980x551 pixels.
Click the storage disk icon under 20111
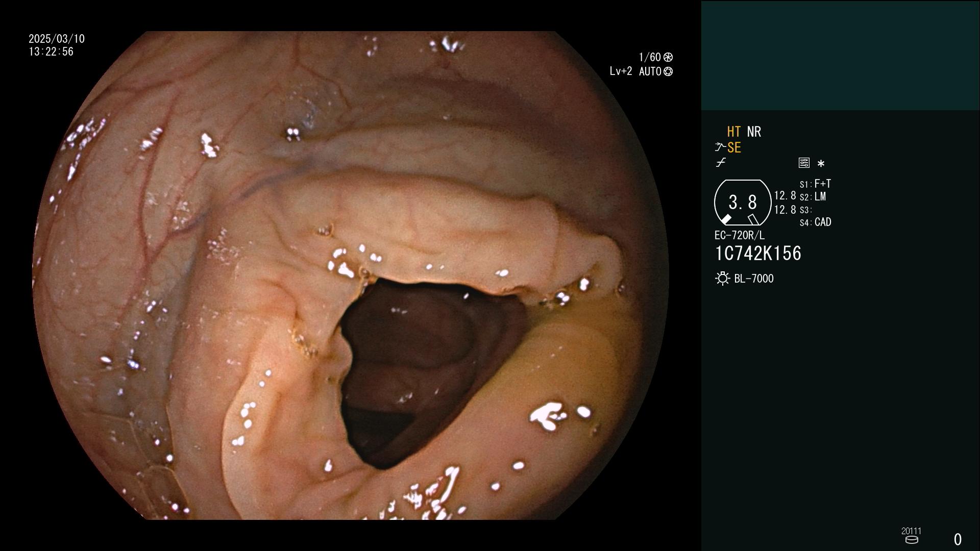tap(912, 540)
